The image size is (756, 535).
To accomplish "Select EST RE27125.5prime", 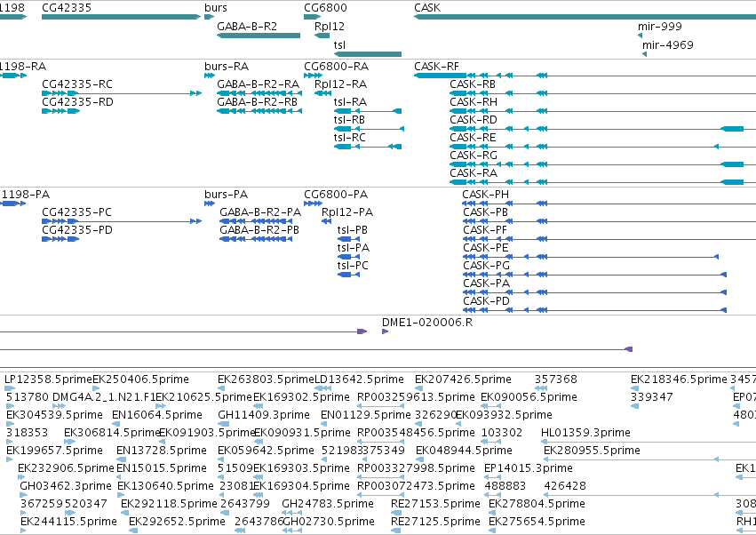I will pos(435,522).
